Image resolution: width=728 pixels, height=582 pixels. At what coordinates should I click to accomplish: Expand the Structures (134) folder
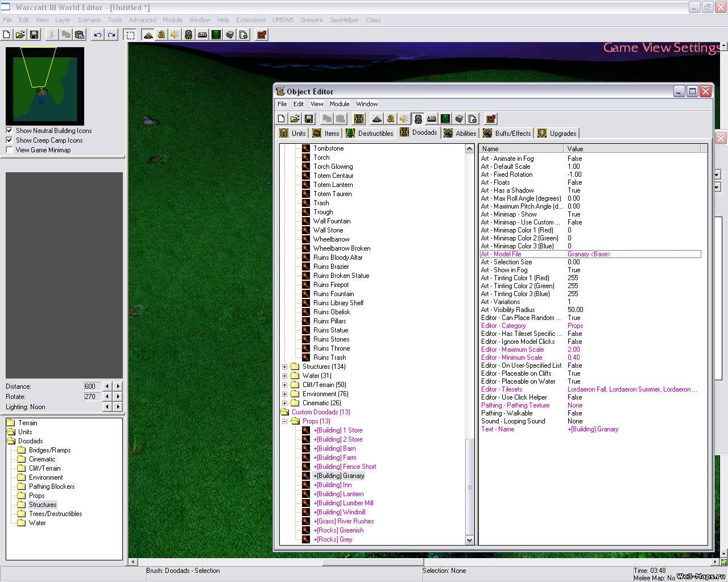(x=284, y=367)
